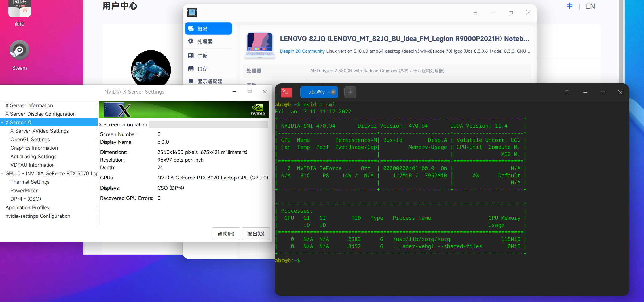
Task: Maximize the terminal window
Action: (x=603, y=92)
